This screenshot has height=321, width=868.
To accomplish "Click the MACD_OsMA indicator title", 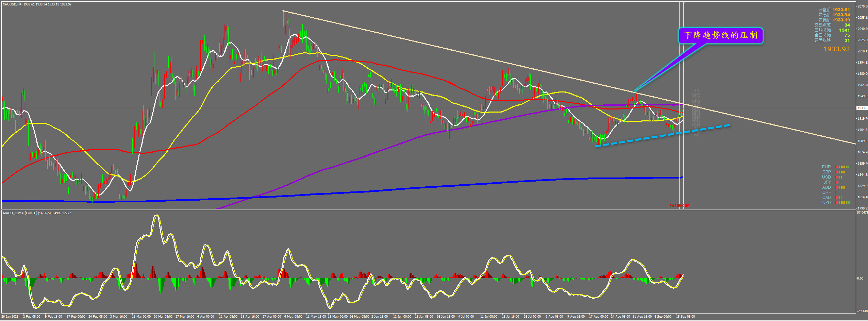I will click(37, 213).
